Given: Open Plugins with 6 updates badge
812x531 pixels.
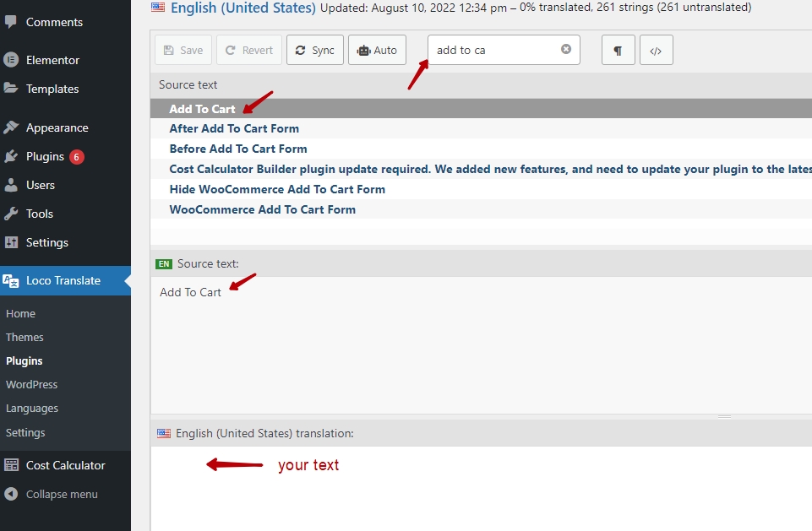Looking at the screenshot, I should (x=45, y=156).
